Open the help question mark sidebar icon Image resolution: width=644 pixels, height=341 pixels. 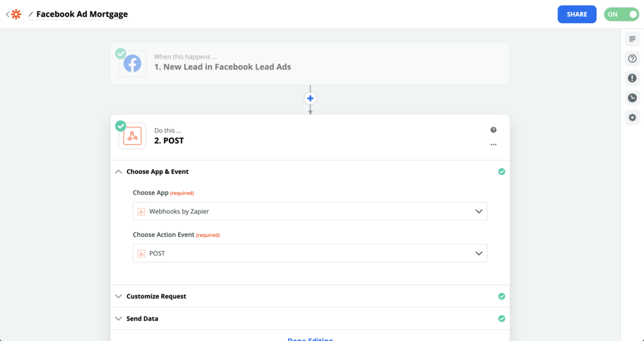click(x=632, y=59)
